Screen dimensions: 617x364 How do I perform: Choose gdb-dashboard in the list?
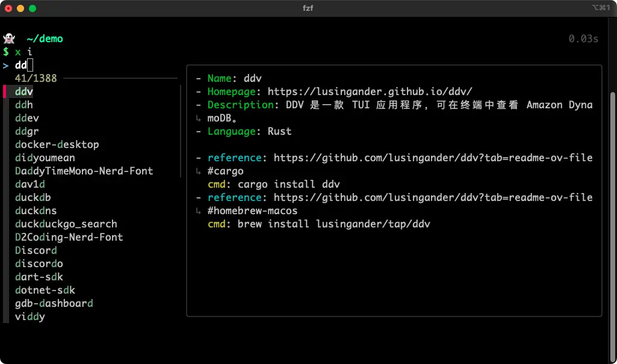[54, 303]
